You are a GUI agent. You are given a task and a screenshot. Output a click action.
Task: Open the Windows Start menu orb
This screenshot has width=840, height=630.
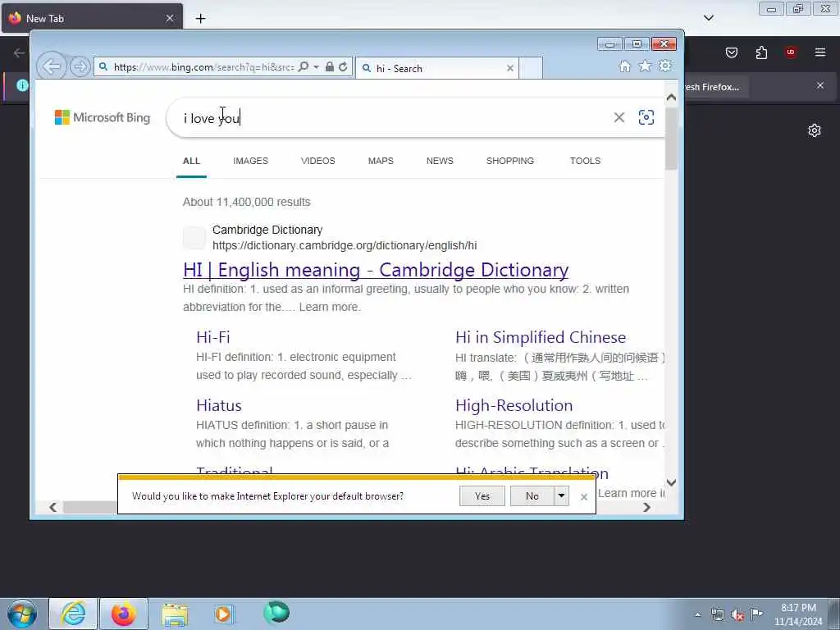22,614
